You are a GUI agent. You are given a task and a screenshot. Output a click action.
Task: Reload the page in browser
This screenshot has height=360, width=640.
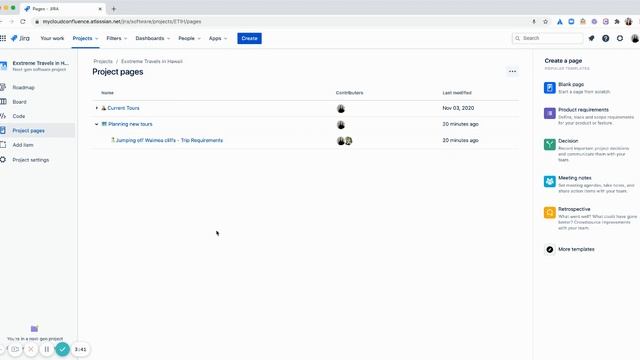23,22
